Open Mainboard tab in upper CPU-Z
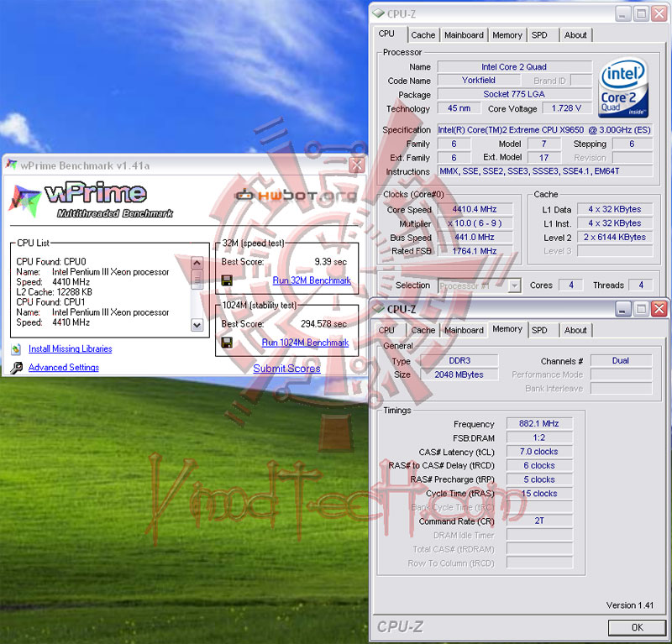Viewport: 672px width, 644px height. point(464,35)
